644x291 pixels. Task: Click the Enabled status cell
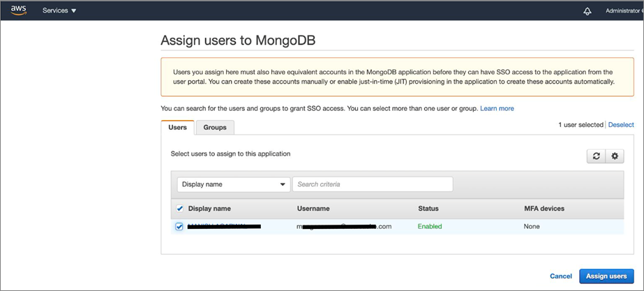pos(430,227)
